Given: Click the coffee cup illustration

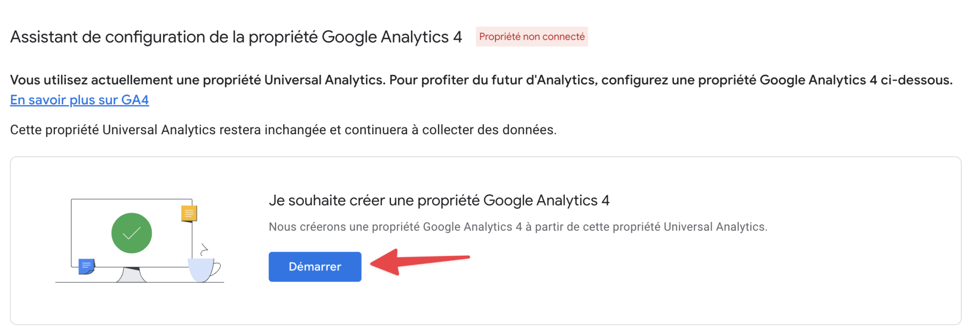Looking at the screenshot, I should (x=202, y=270).
